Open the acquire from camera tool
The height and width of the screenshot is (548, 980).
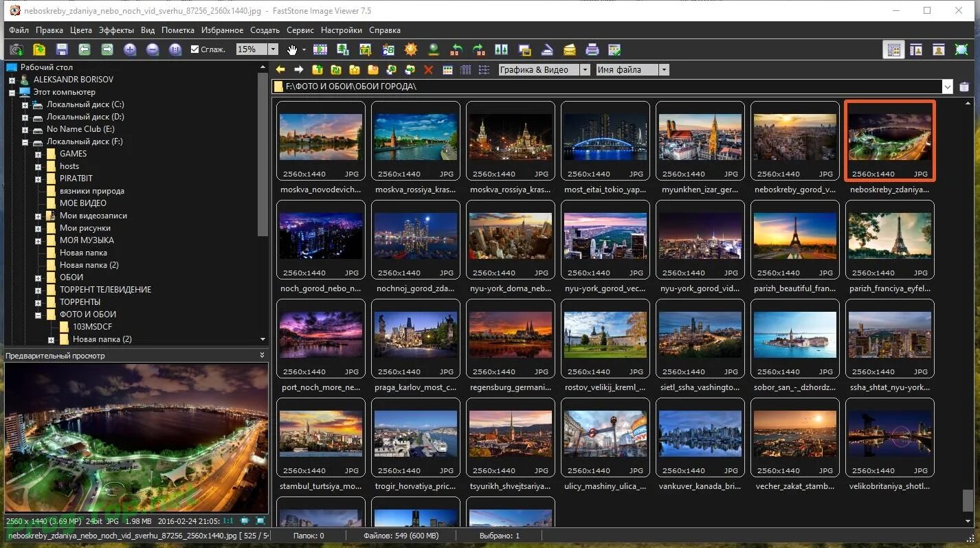pos(16,49)
